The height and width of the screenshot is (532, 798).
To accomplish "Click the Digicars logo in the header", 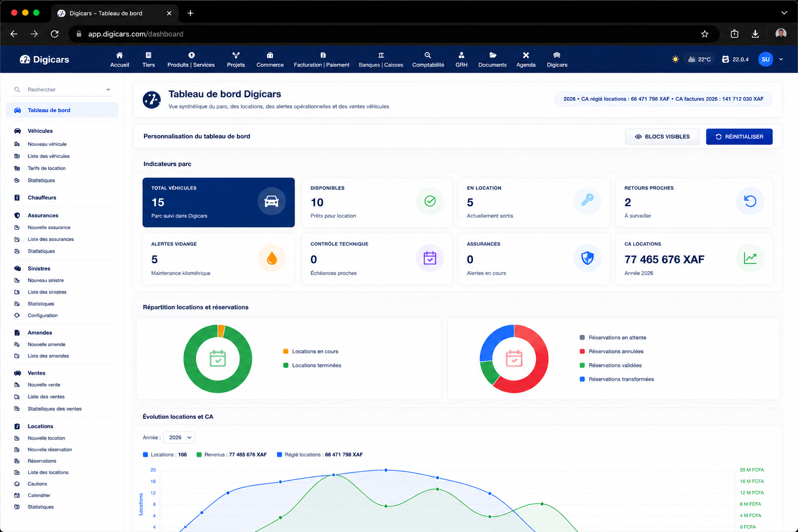I will (44, 59).
